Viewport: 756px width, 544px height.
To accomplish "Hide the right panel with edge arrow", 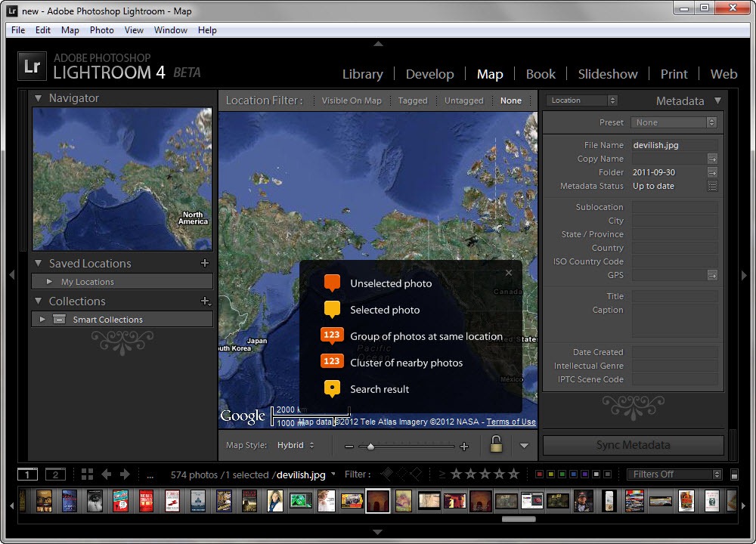I will 744,275.
